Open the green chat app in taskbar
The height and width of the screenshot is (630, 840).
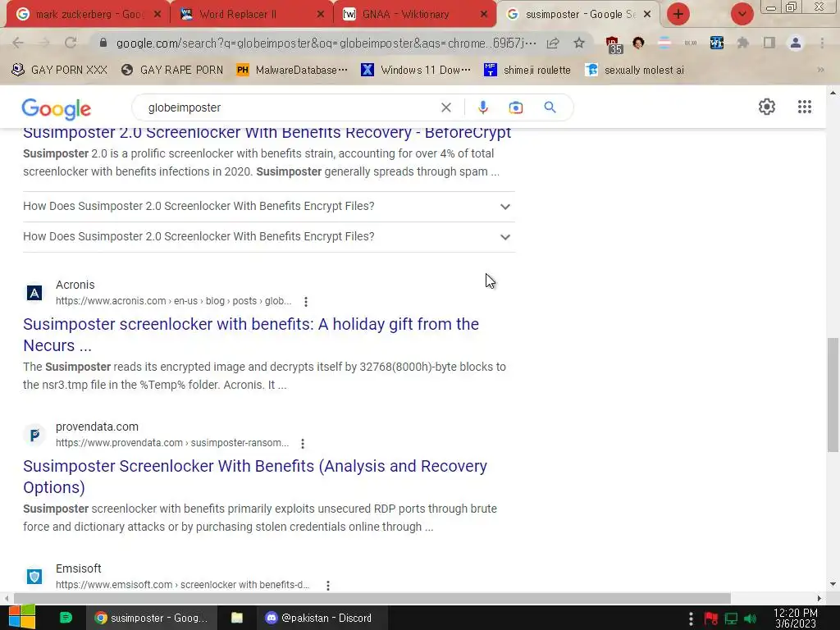[x=66, y=618]
